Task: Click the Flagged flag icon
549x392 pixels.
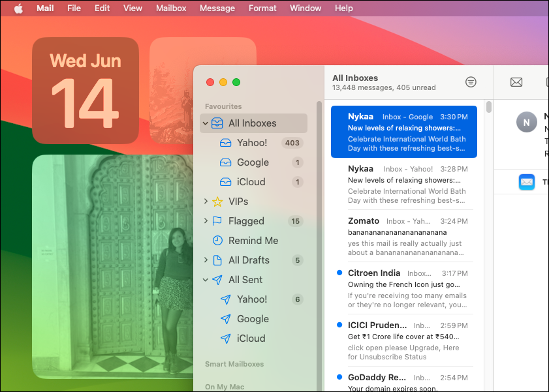Action: (217, 221)
